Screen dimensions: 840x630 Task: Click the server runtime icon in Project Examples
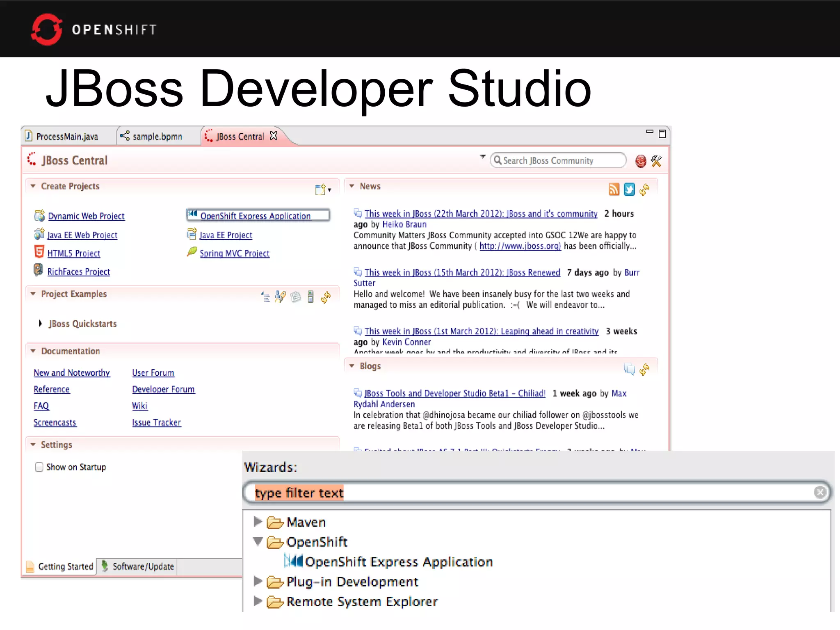point(310,297)
